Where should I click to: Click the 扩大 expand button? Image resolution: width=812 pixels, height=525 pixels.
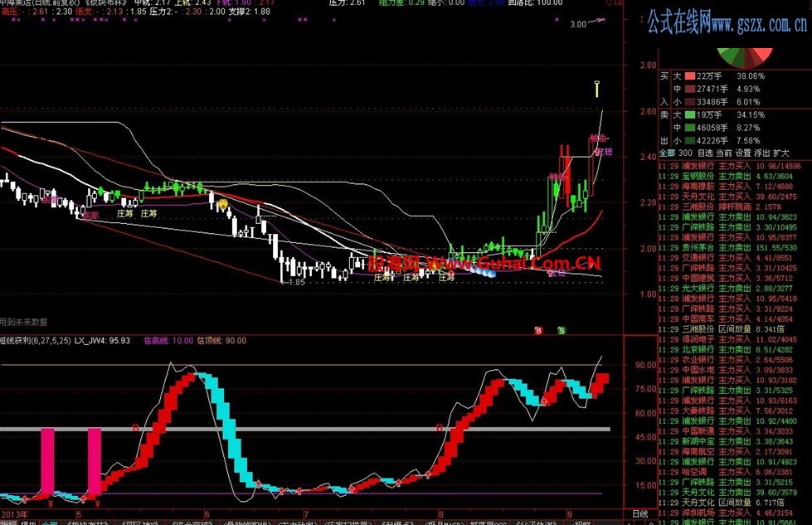coord(781,153)
